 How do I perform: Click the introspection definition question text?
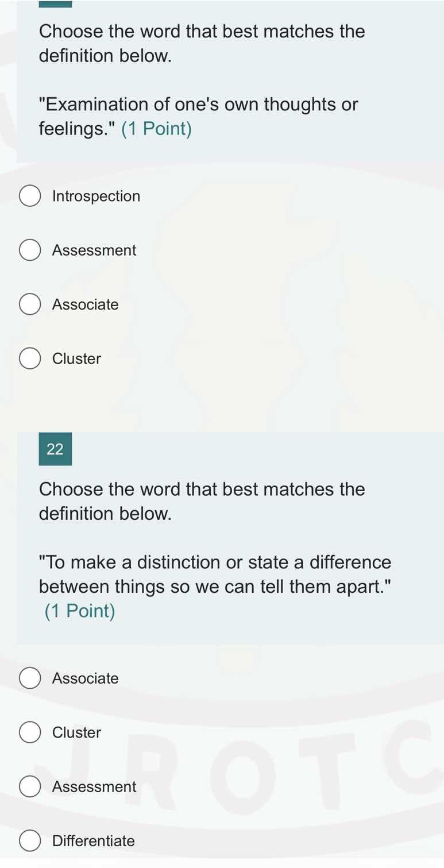[198, 117]
